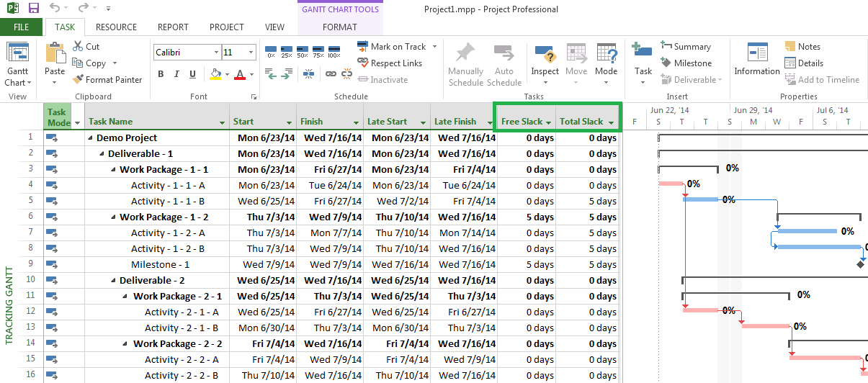The image size is (868, 383).
Task: Select Late Finish cell Fri 6/27/14
Action: click(463, 312)
